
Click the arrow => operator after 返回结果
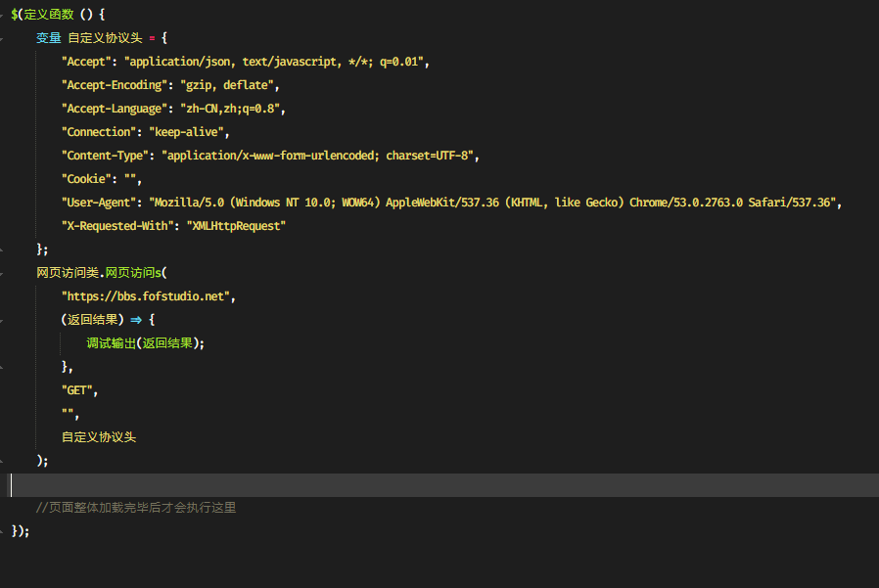(136, 320)
